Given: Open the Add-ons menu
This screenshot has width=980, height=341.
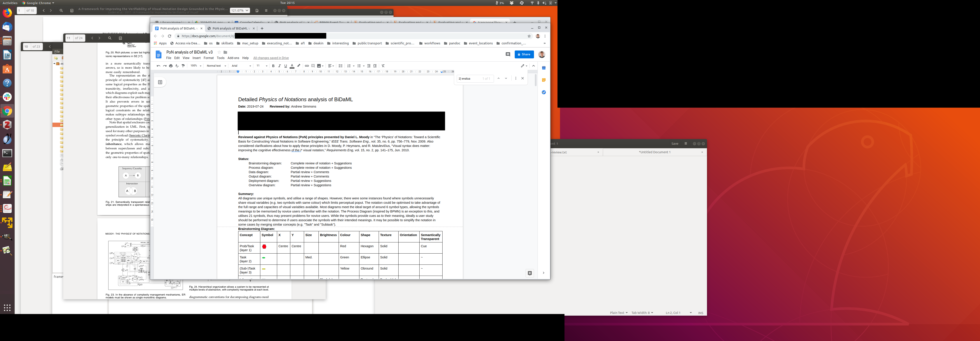Looking at the screenshot, I should click(x=233, y=58).
